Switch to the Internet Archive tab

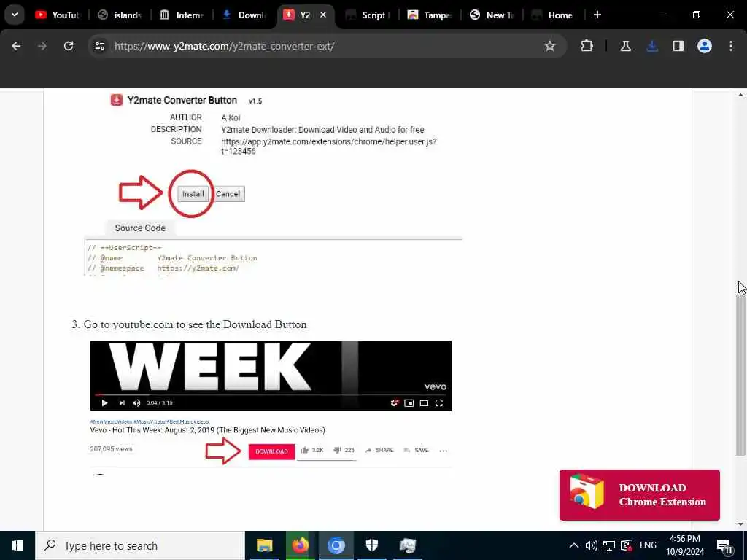tap(182, 15)
